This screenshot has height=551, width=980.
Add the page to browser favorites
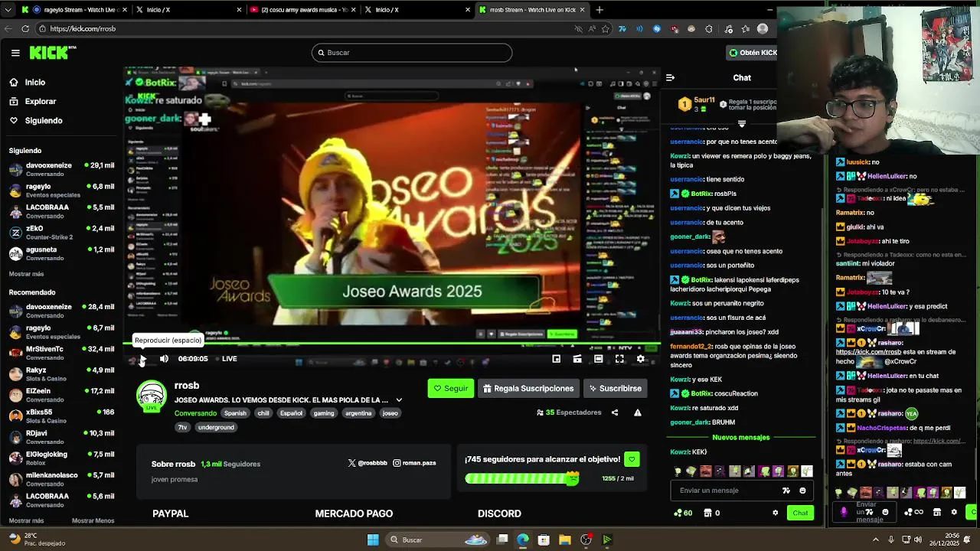pos(606,29)
